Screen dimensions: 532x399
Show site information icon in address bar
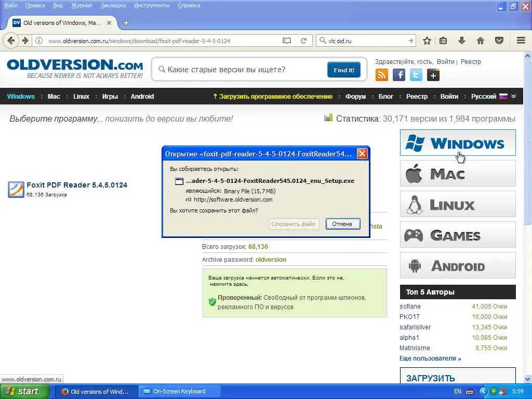pyautogui.click(x=39, y=41)
